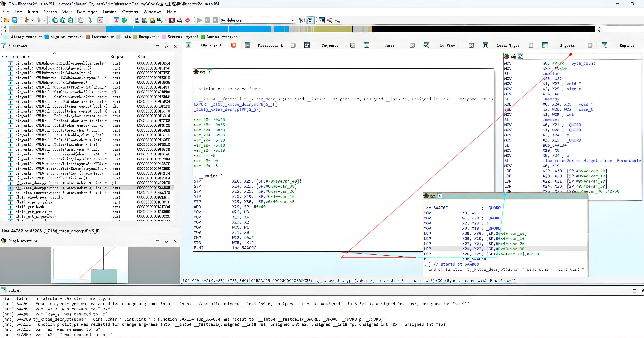Switch to the Imports tab
644x338 pixels.
coord(567,45)
